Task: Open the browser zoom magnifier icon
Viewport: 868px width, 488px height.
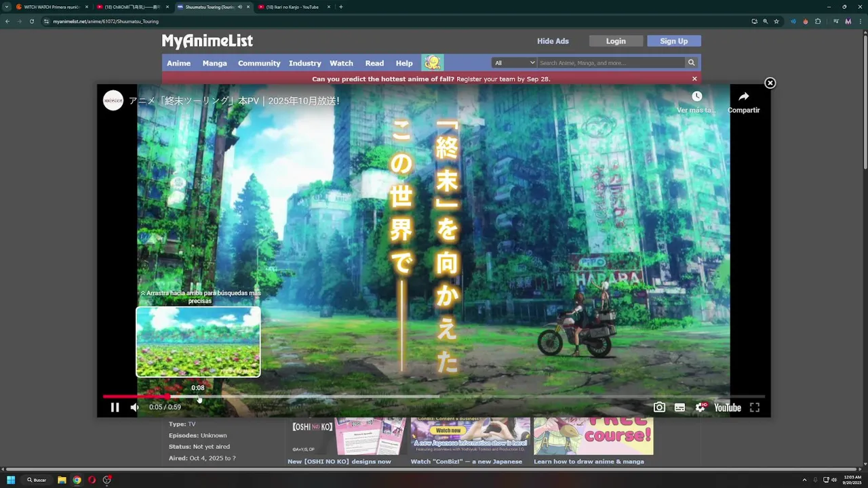Action: [x=765, y=21]
